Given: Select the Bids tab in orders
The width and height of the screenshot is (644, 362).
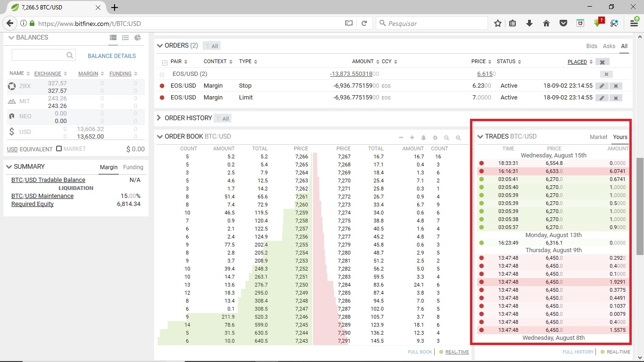Looking at the screenshot, I should pyautogui.click(x=592, y=46).
